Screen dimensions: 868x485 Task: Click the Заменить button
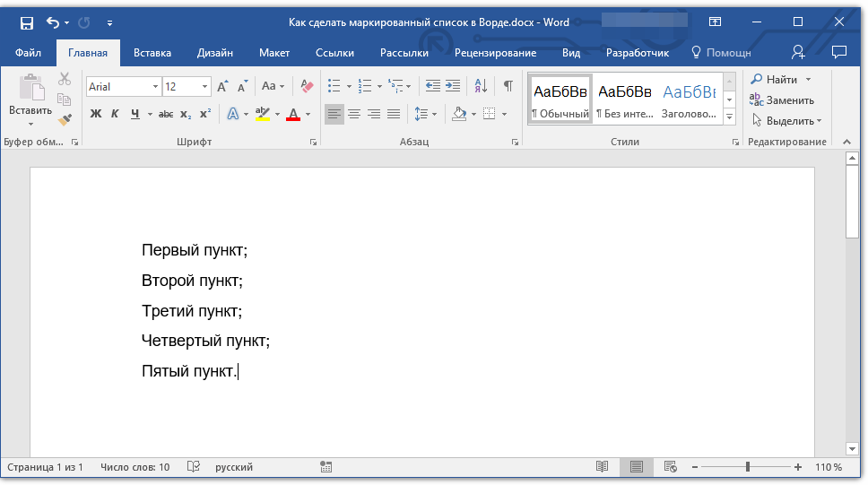(x=782, y=100)
